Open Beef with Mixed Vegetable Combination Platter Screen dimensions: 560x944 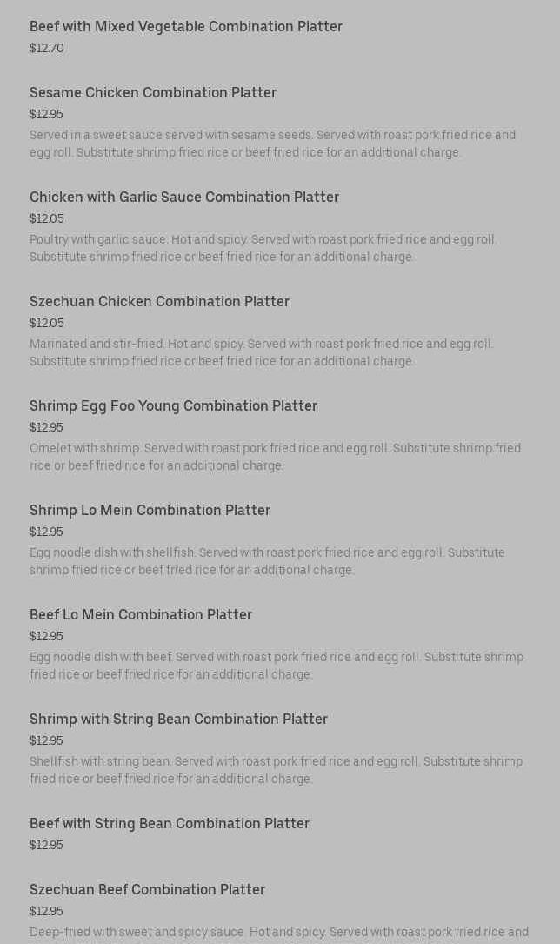coord(185,27)
